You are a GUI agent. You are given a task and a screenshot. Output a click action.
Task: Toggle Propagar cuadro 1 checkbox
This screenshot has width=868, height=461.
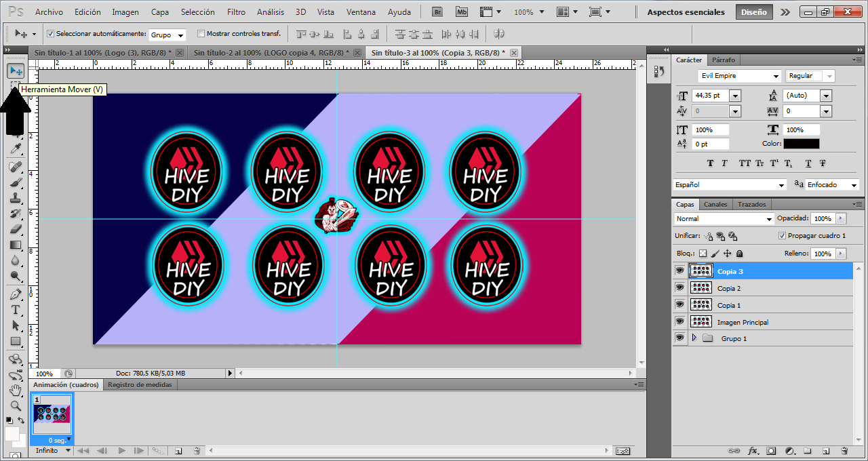(783, 236)
